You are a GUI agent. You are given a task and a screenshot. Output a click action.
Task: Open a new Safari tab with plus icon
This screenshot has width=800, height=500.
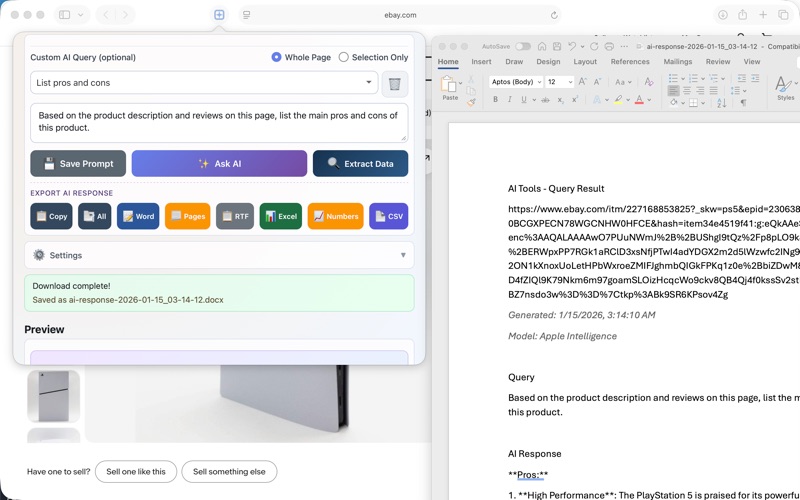(x=763, y=15)
